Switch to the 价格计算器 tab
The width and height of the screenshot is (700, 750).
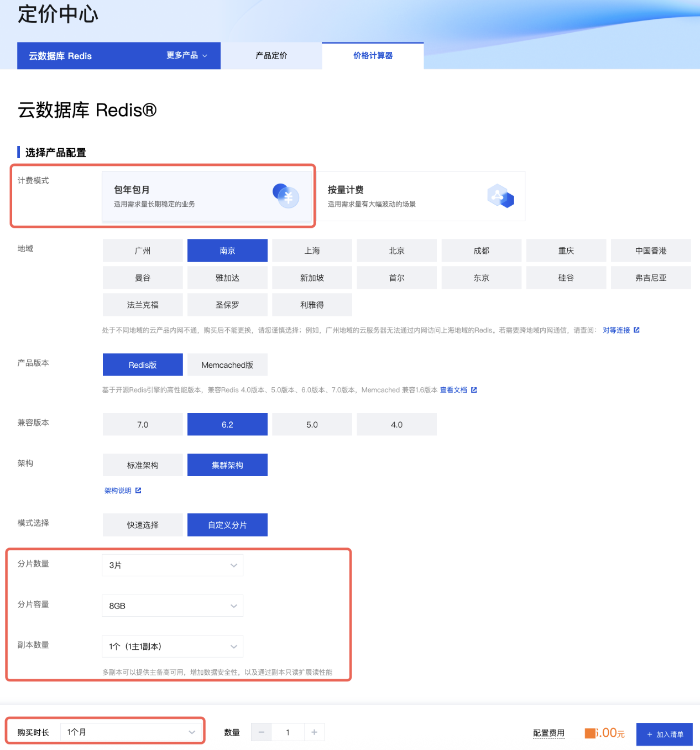pos(373,56)
